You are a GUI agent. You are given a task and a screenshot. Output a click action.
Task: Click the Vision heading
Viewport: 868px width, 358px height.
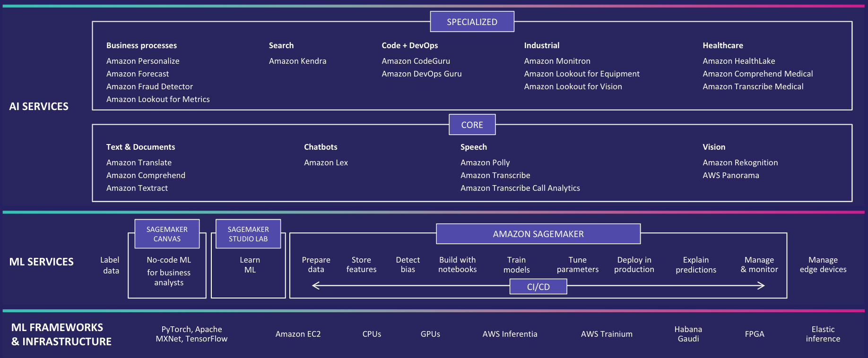(714, 147)
